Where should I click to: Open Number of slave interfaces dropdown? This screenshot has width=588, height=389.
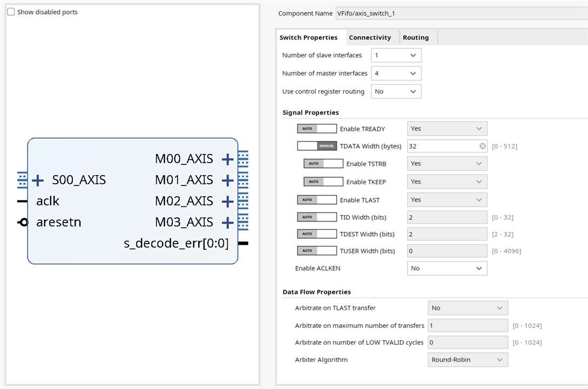[396, 55]
